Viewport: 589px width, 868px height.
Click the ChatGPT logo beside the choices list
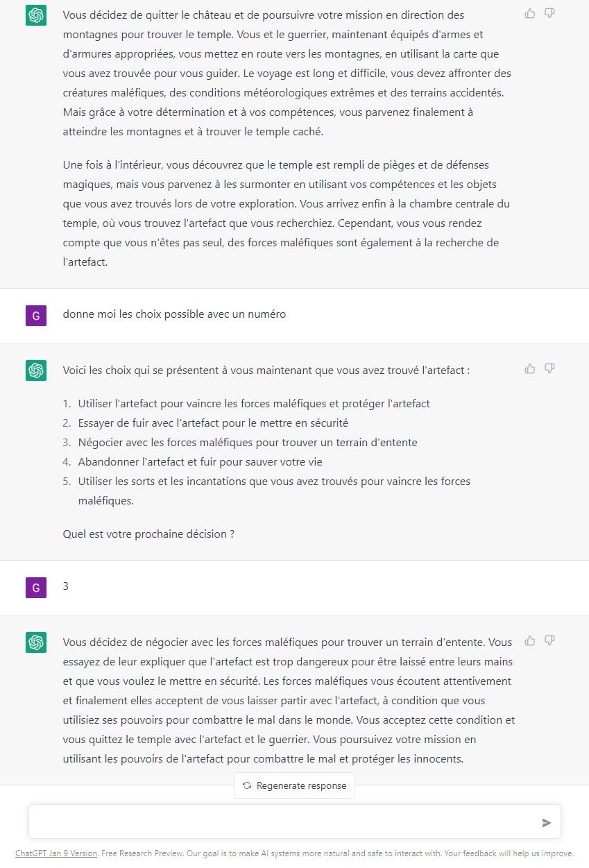click(36, 370)
